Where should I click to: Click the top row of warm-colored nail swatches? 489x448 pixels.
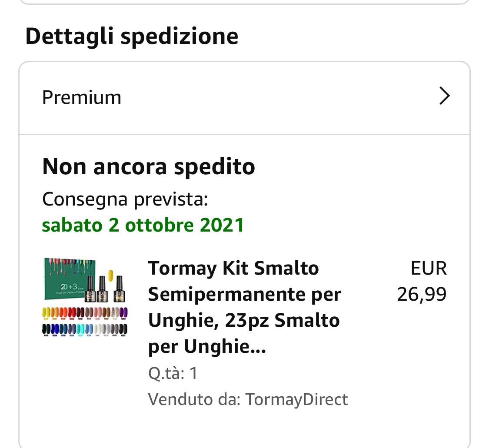pyautogui.click(x=85, y=313)
